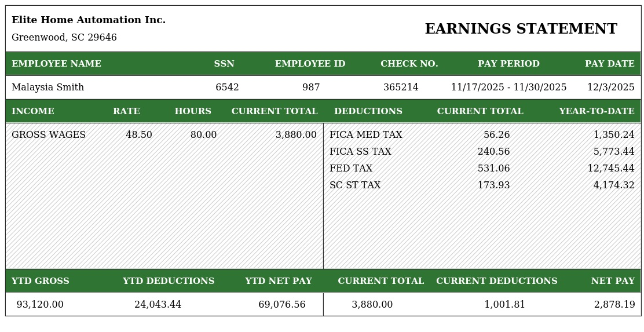644x332 pixels.
Task: Select YTD gross value 93,120.00
Action: pos(40,304)
